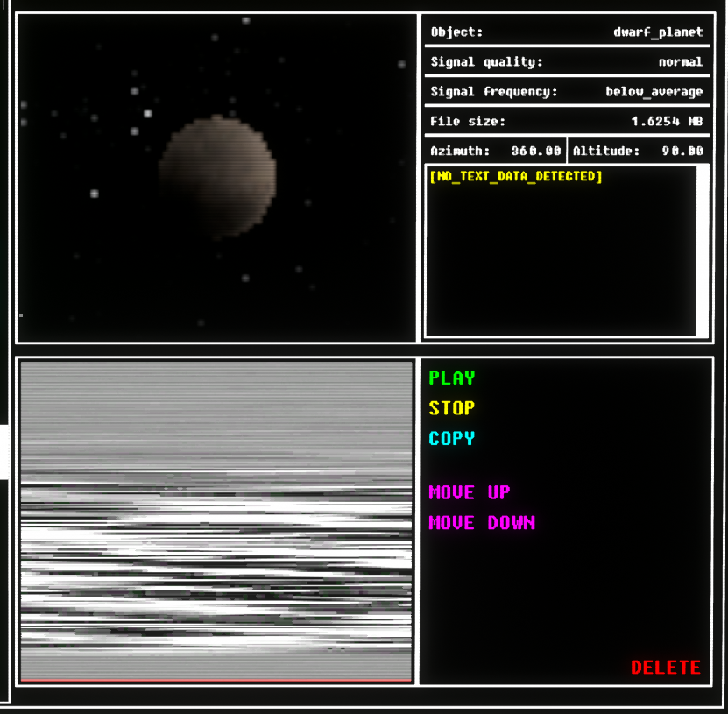Click COPY to duplicate the signal
Screen dimensions: 728x714
(x=451, y=438)
